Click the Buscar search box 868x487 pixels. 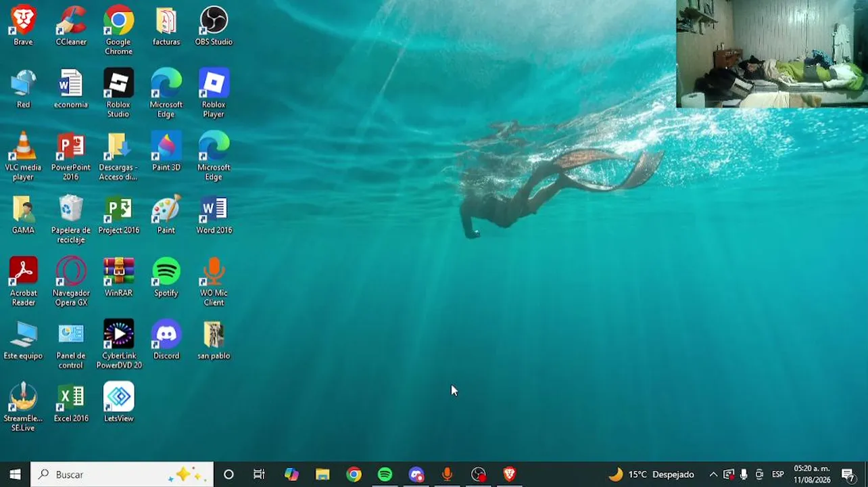click(122, 474)
